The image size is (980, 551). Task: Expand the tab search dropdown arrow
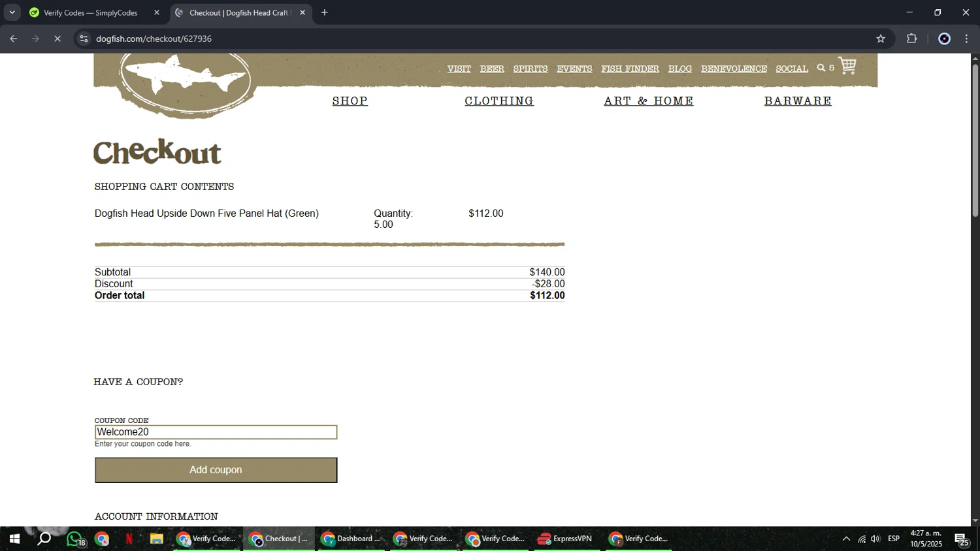coord(12,12)
